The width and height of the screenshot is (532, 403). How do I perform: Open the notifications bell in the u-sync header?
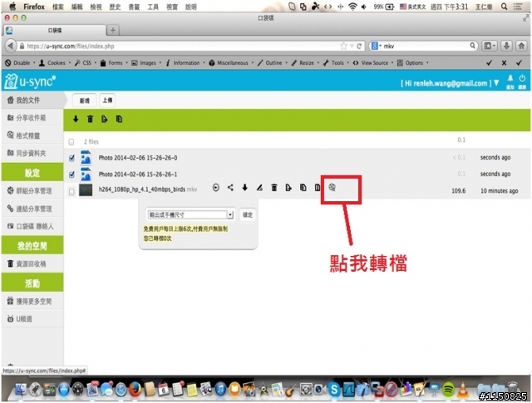click(510, 81)
